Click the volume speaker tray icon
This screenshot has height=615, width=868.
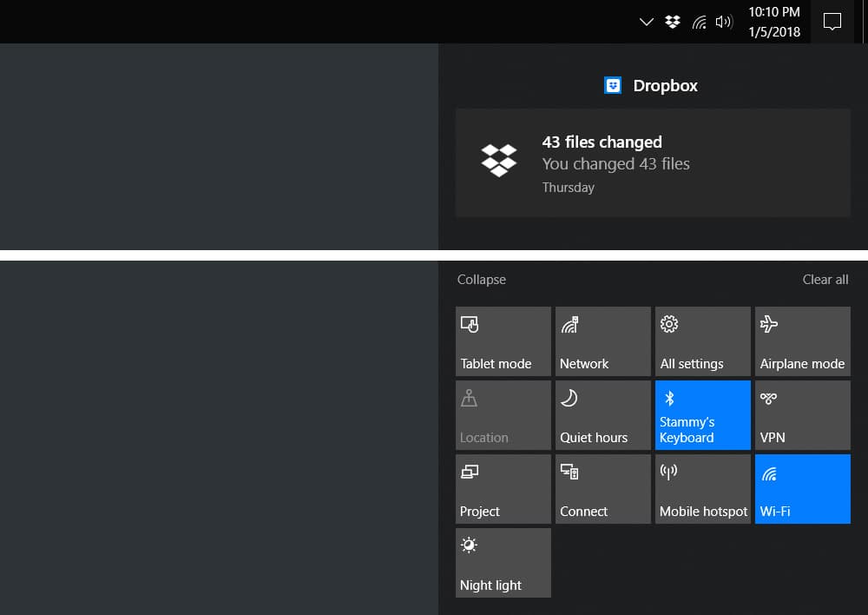coord(724,22)
